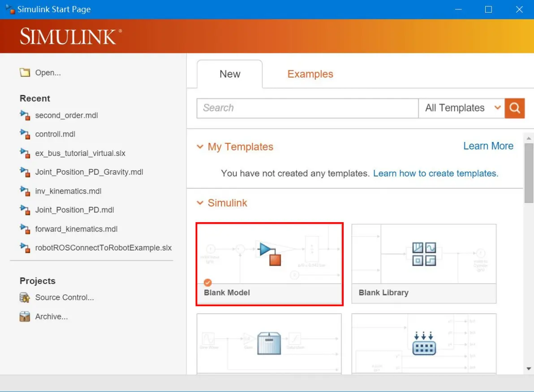Click the Simulink icon in the title bar
This screenshot has height=392, width=534.
pyautogui.click(x=11, y=9)
